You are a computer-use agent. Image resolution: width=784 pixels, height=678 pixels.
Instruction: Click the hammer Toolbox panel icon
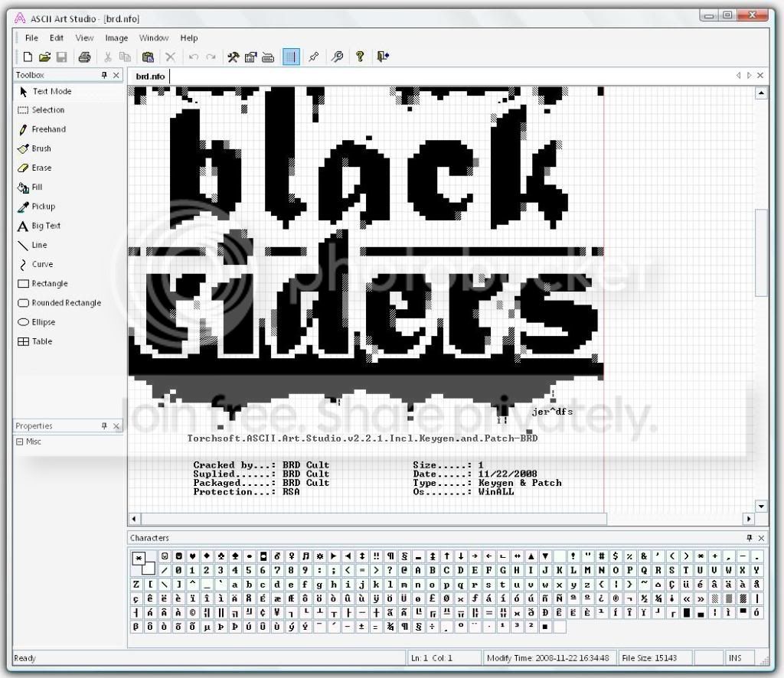pos(233,57)
